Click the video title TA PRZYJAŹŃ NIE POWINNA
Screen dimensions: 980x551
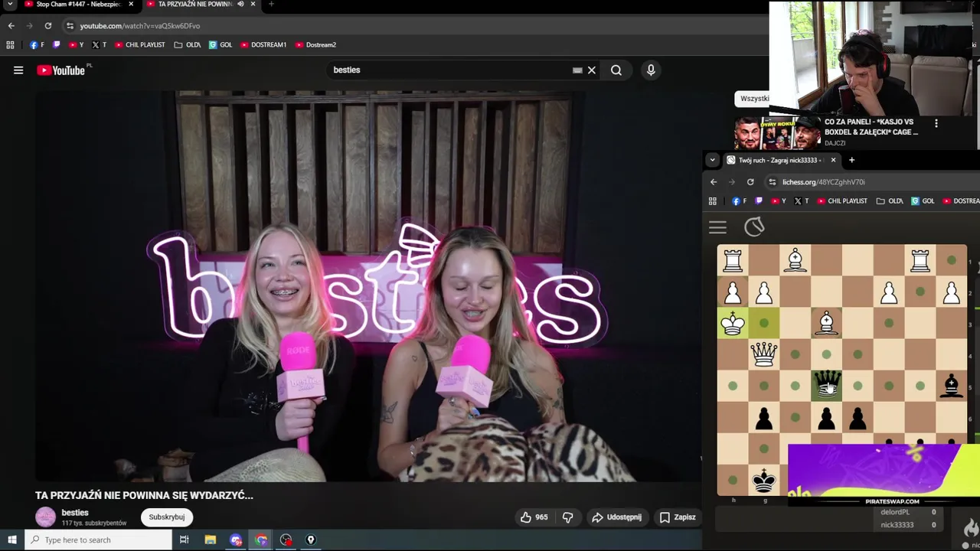[144, 495]
